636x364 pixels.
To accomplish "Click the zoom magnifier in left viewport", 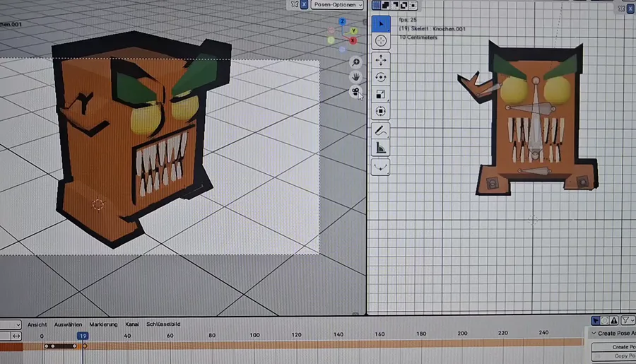I will point(355,62).
